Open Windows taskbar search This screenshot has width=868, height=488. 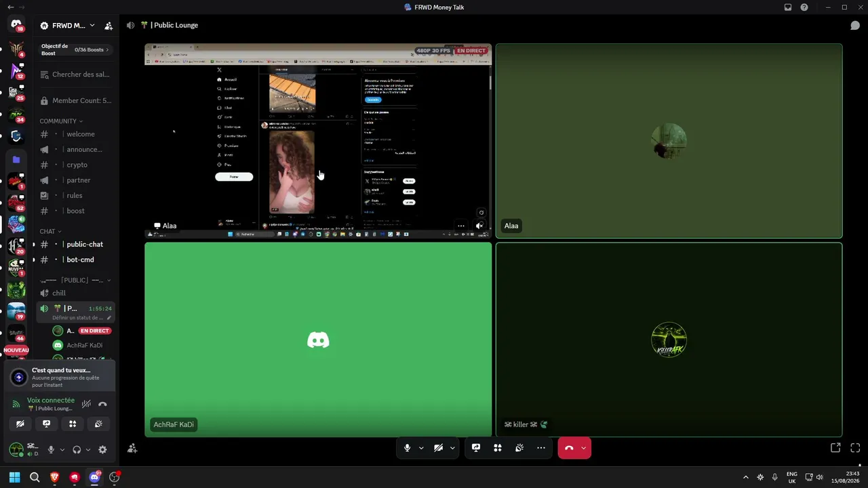[35, 477]
